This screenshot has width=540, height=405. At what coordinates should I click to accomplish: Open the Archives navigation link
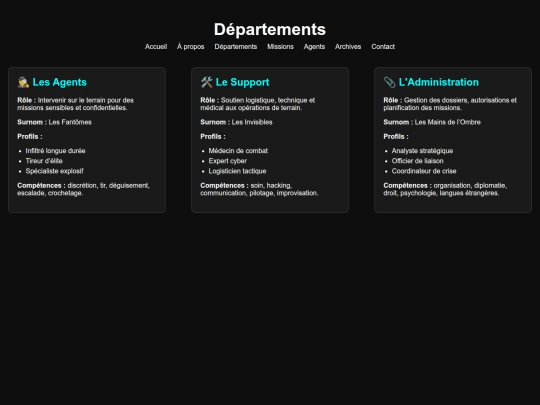[x=348, y=46]
